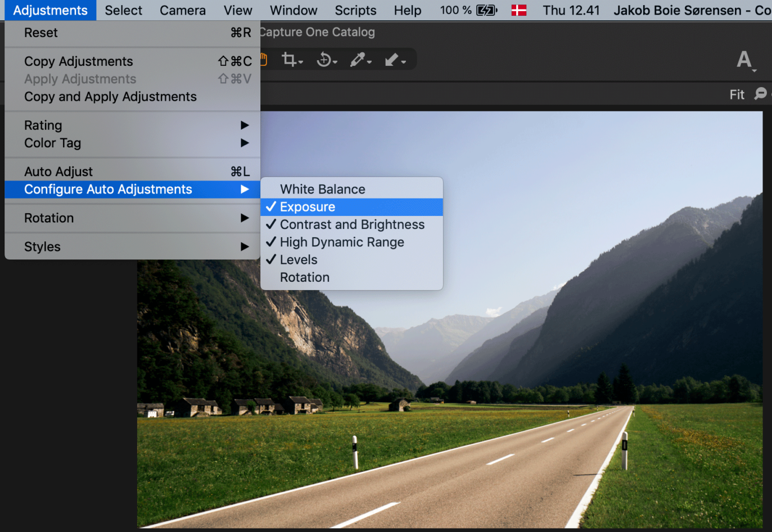Enable White Balance auto adjustment
This screenshot has height=532, width=772.
coord(323,190)
